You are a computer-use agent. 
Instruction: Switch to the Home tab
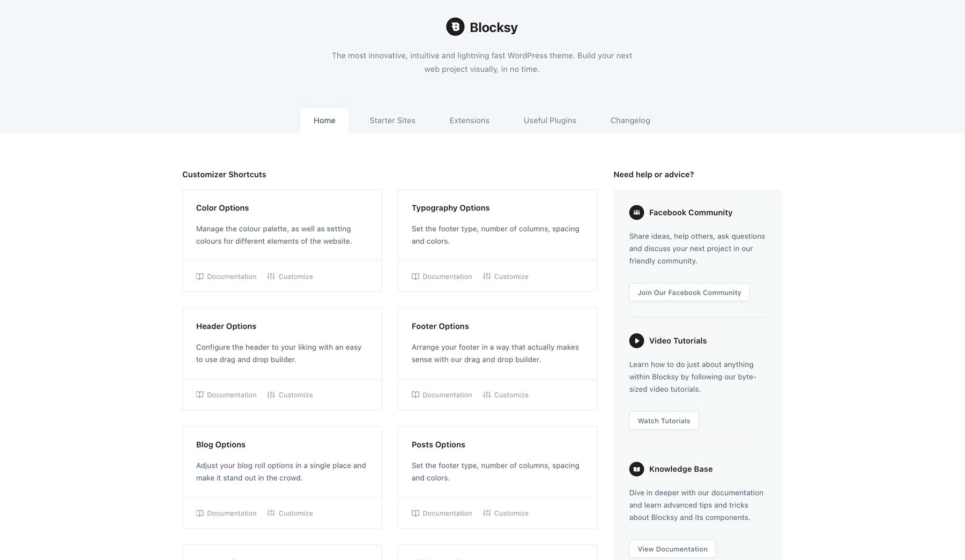pos(324,121)
